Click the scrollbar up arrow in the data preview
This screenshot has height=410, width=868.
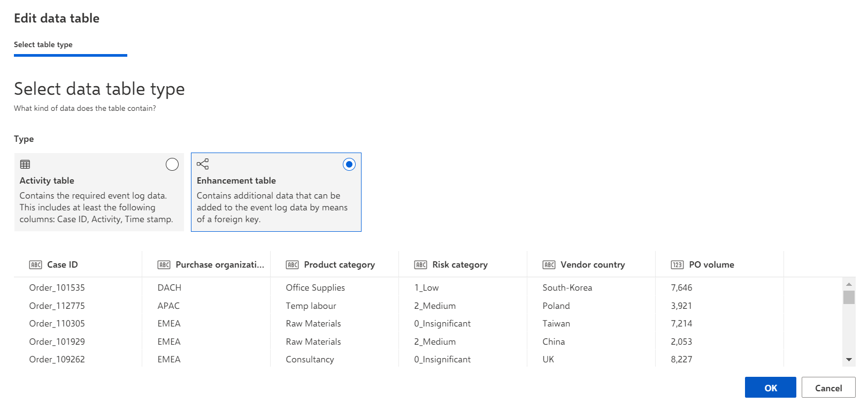[x=849, y=284]
